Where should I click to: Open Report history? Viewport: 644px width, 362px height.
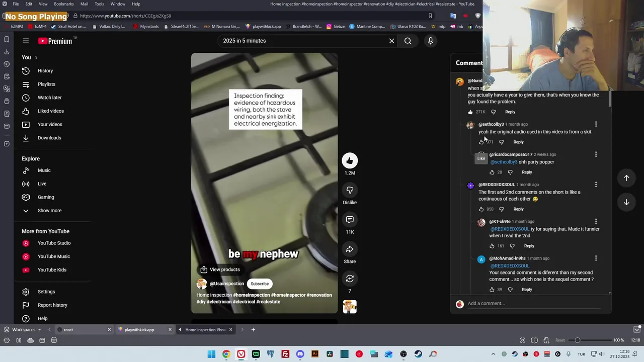tap(52, 305)
